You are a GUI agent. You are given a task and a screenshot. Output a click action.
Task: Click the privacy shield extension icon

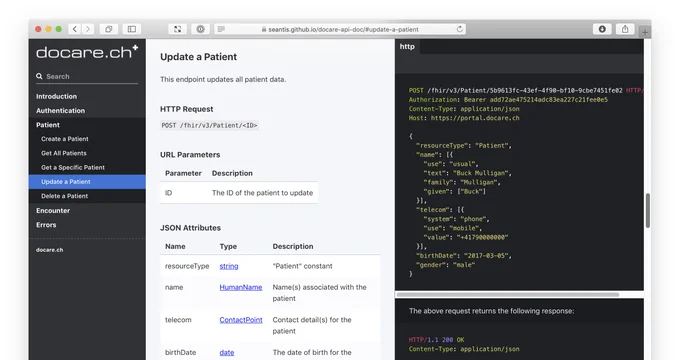[x=200, y=29]
